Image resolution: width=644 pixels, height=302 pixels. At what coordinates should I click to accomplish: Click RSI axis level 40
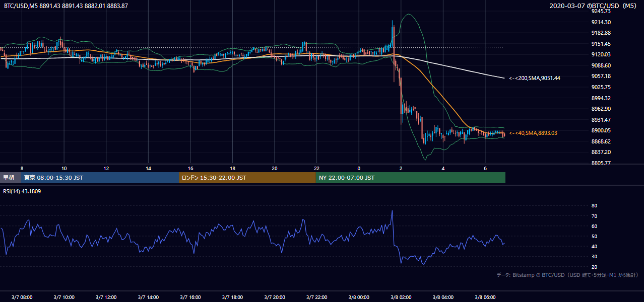click(594, 246)
